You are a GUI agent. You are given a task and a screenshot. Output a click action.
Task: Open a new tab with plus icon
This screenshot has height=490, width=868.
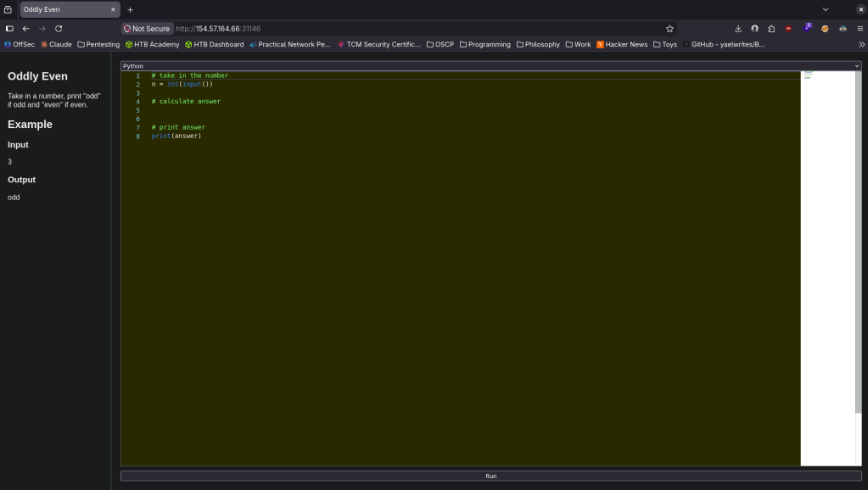pos(130,9)
